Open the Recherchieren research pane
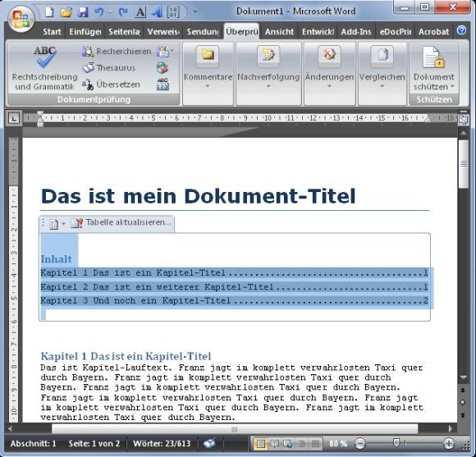Screen dimensions: 476x457 117,52
